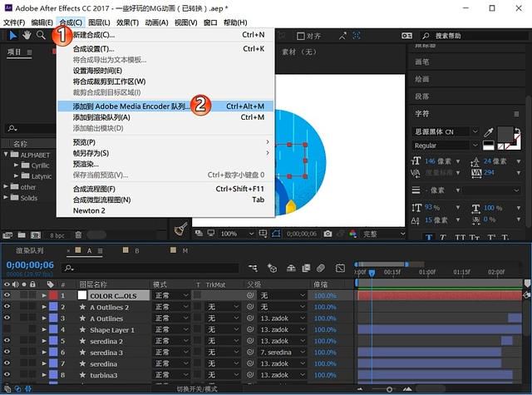
Task: Click 8 bpc color depth button
Action: (x=57, y=235)
